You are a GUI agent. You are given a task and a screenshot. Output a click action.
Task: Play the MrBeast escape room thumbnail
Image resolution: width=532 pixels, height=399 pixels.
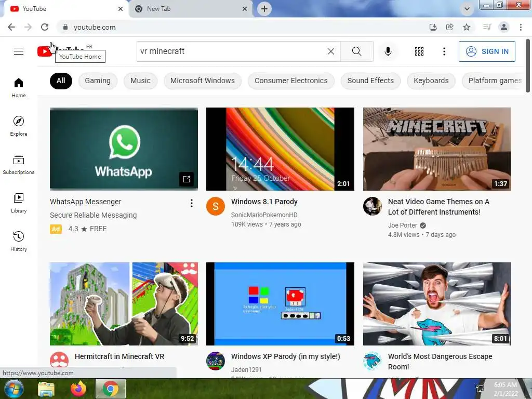coord(437,303)
